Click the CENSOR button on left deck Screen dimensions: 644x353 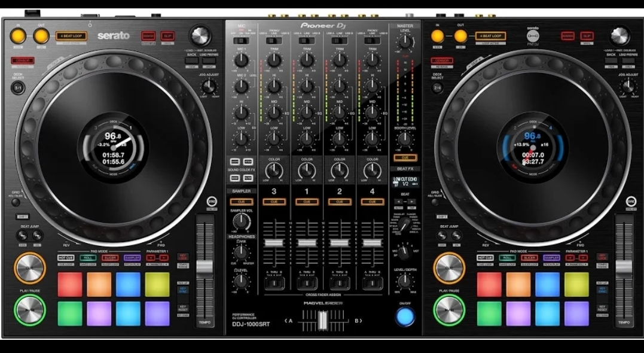tap(23, 61)
